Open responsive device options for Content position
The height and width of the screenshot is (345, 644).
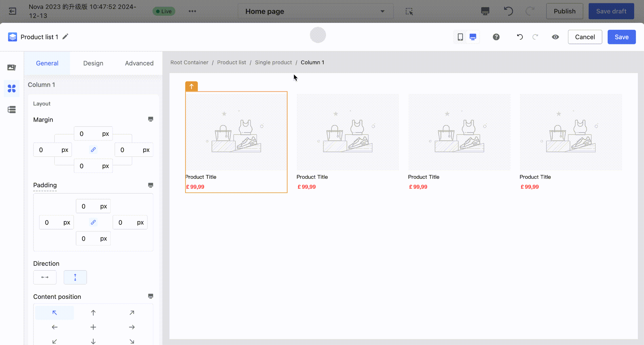(x=151, y=296)
